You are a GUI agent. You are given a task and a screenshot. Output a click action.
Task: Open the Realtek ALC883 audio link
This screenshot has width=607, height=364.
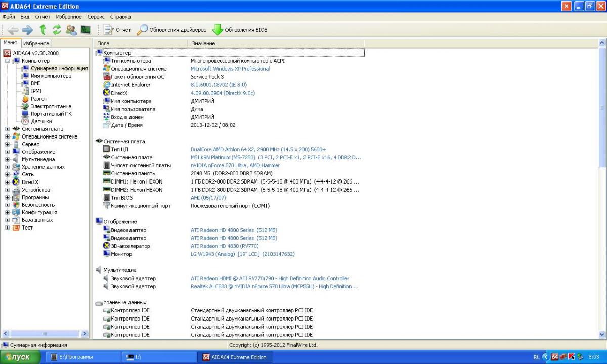275,287
